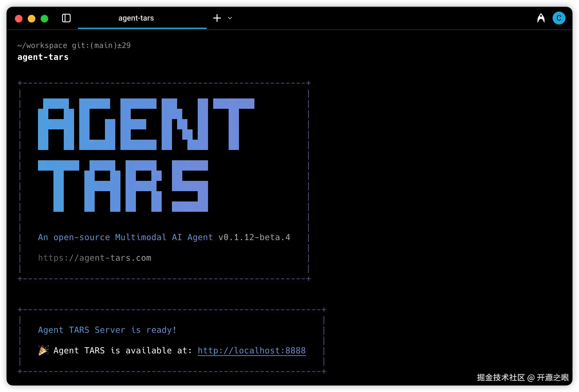This screenshot has width=579, height=392.
Task: Click the agent-tars command text
Action: [x=43, y=57]
